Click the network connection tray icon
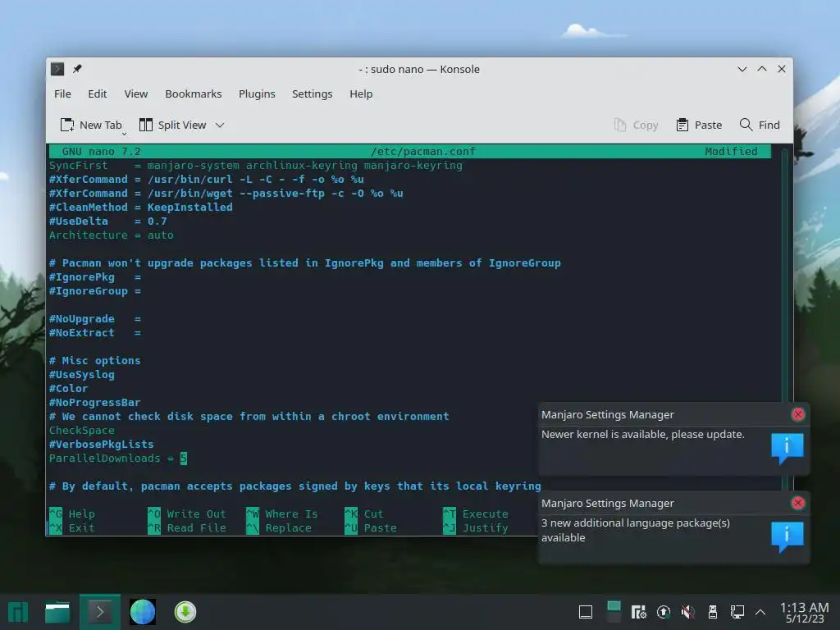This screenshot has height=630, width=840. coord(737,612)
